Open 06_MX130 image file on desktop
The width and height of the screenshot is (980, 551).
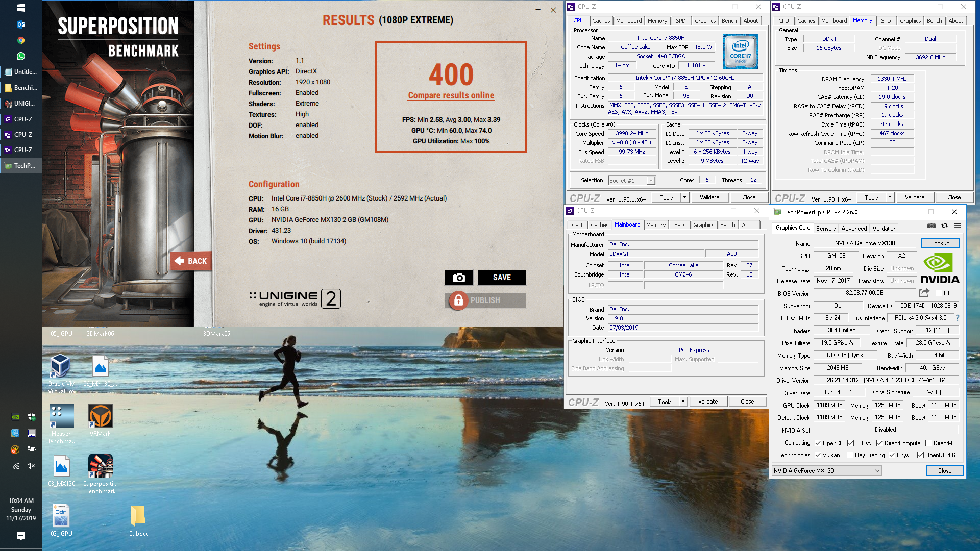(x=100, y=370)
